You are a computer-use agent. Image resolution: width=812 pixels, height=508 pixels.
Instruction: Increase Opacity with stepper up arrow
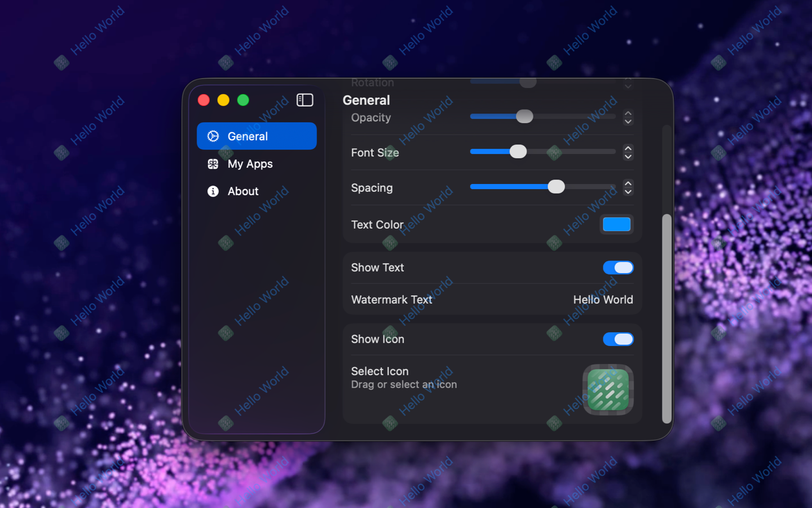(x=628, y=113)
